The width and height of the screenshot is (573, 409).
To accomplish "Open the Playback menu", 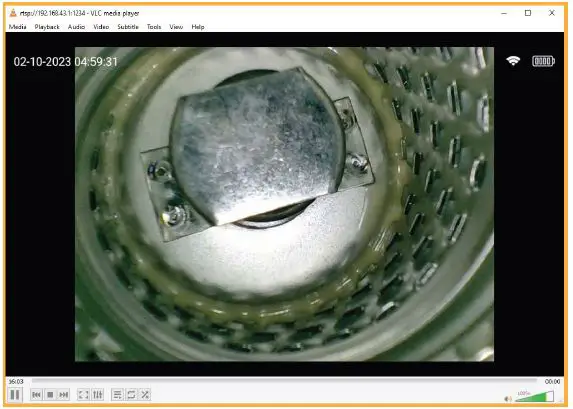I will tap(47, 27).
